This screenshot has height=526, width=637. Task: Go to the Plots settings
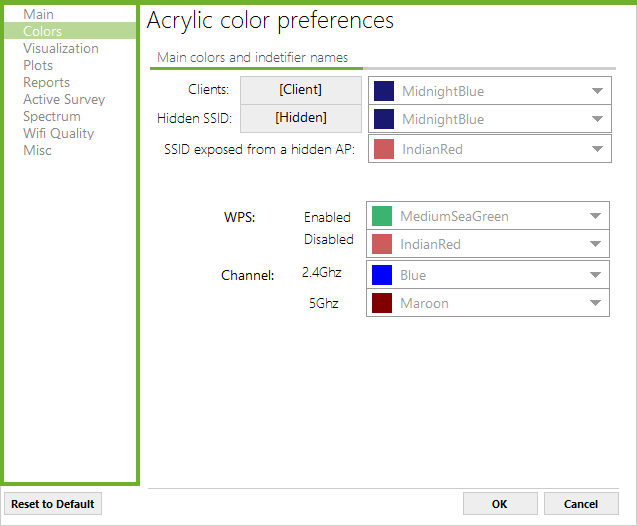click(38, 65)
